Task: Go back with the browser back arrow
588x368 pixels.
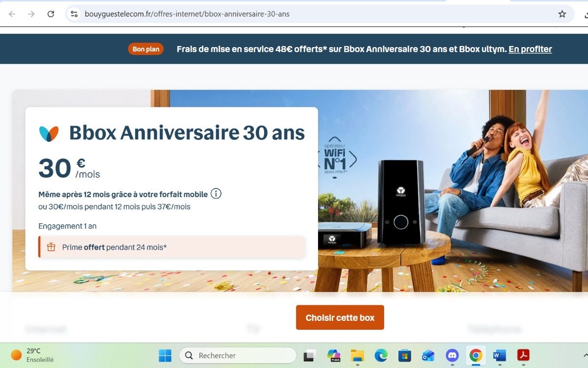Action: (12, 14)
